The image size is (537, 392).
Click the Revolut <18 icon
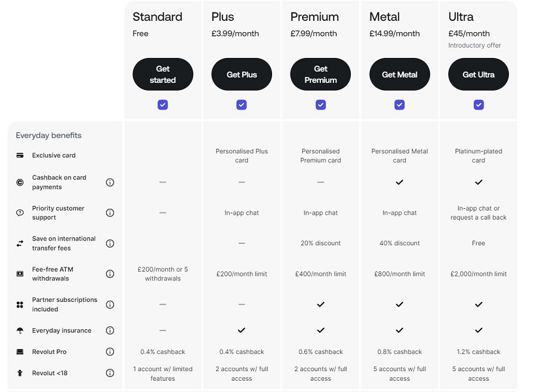point(19,372)
